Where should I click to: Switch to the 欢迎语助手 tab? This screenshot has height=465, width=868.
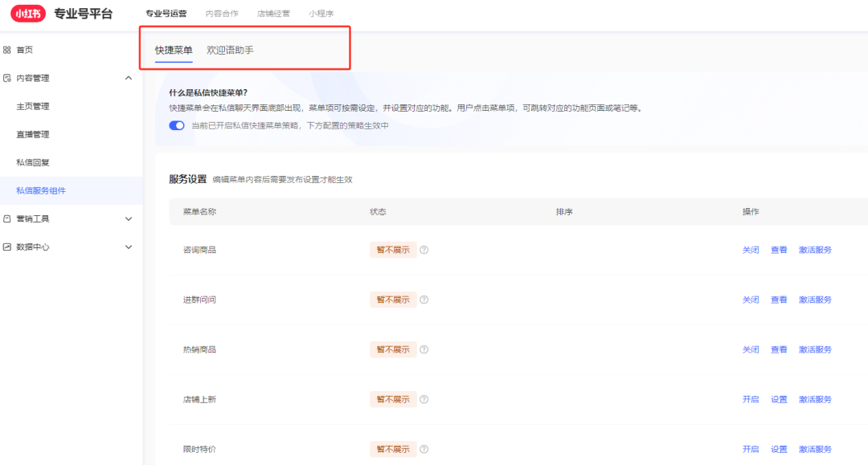(x=230, y=50)
